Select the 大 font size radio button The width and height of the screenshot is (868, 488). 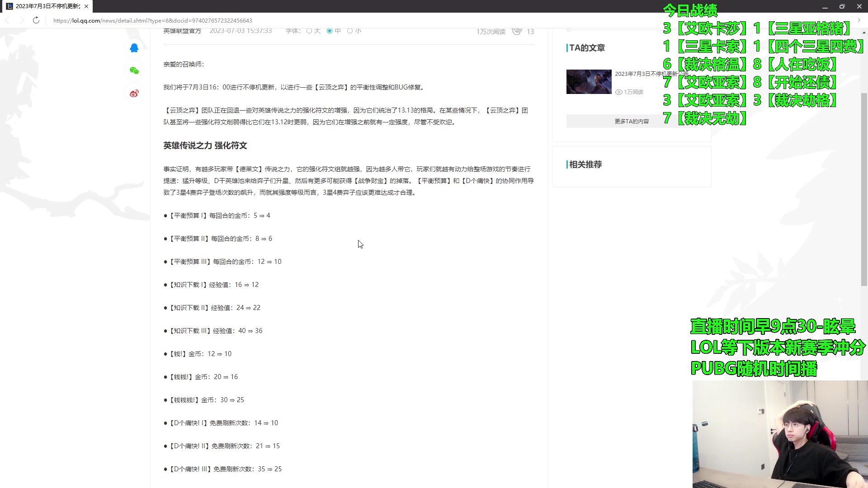coord(309,31)
